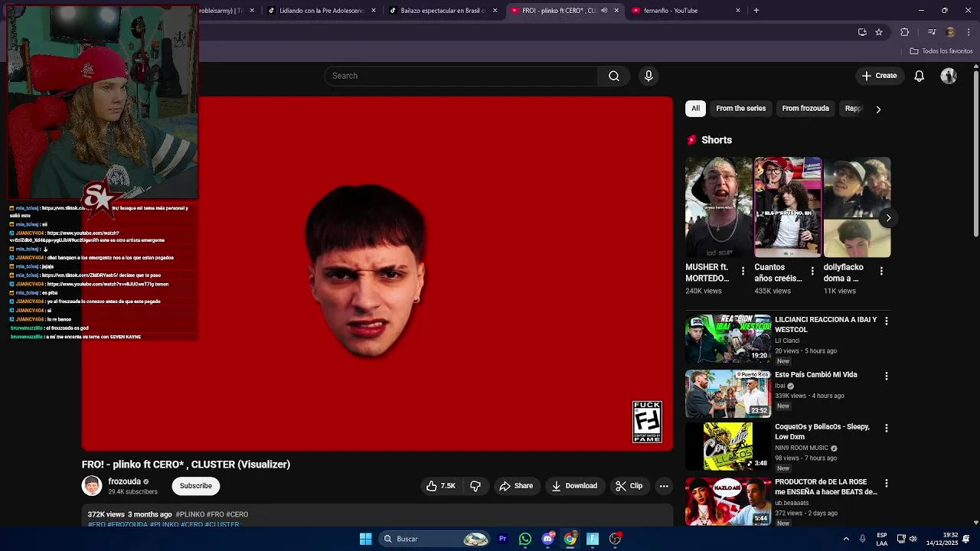Open menu for PRODUCTOR de DE LA ROSE video

(x=887, y=484)
